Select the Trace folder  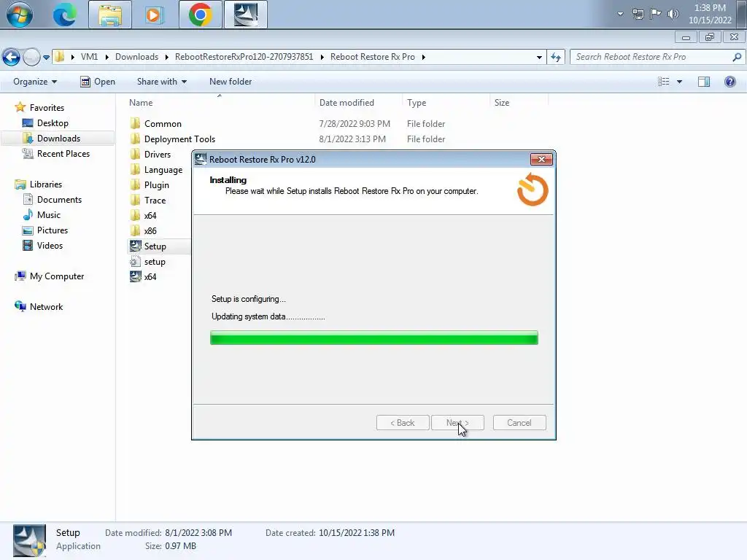155,200
